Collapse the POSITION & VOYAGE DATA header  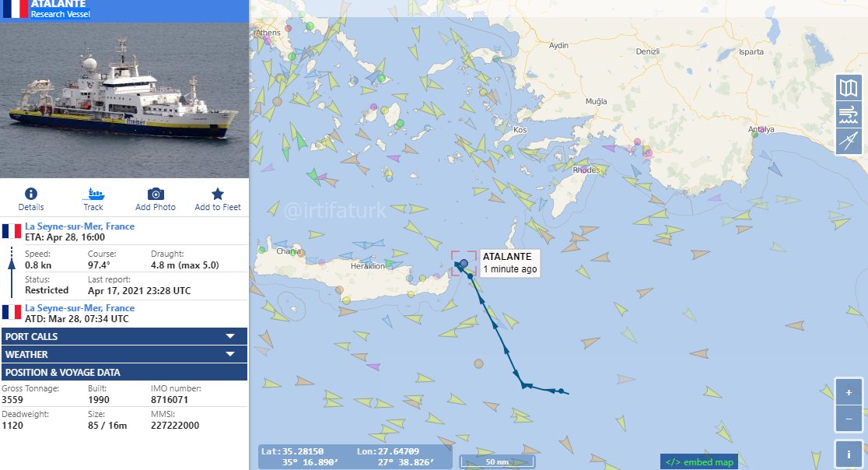[x=124, y=372]
